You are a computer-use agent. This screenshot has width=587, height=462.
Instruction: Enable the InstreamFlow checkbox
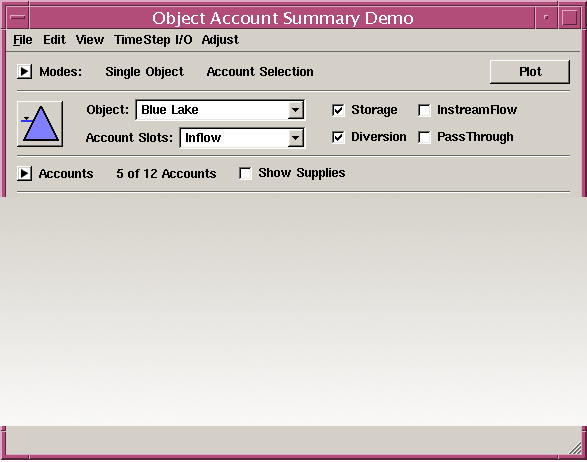point(424,110)
